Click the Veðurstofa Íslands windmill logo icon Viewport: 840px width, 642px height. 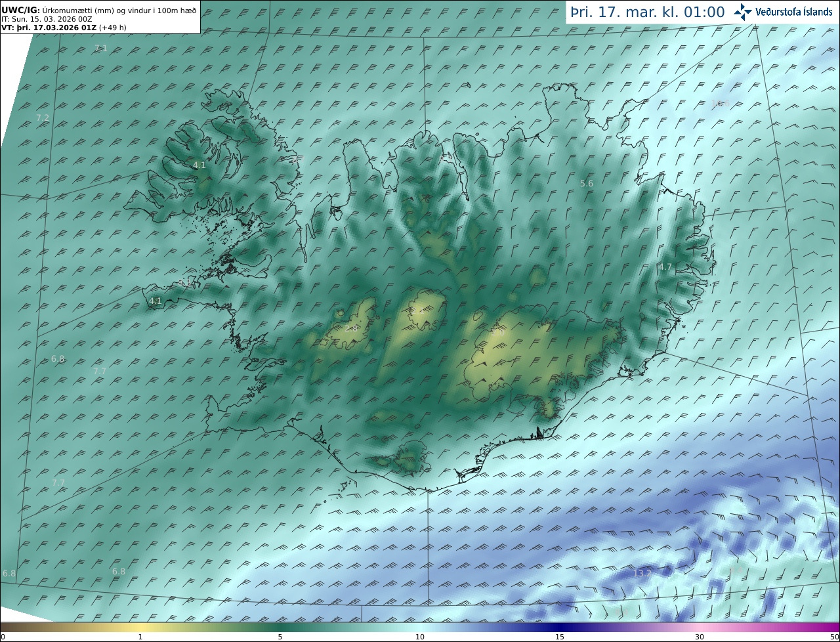click(743, 12)
